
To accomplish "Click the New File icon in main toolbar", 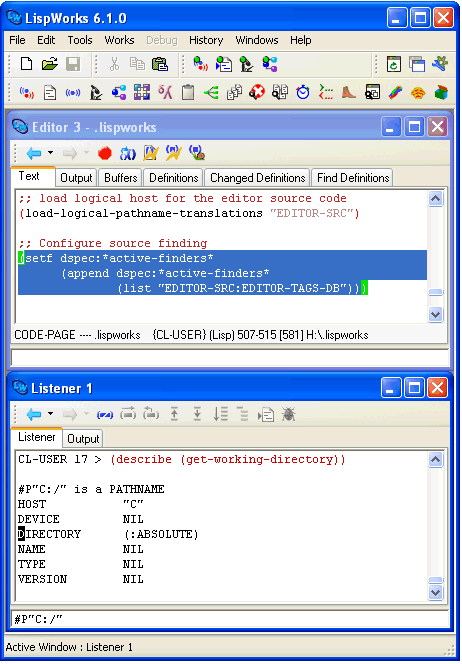I will point(26,64).
